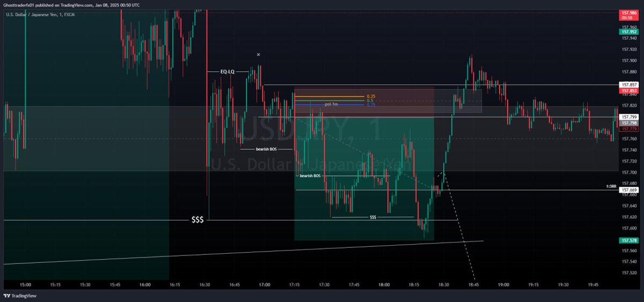This screenshot has width=644, height=302.
Task: Select the small $$$ label under the lows
Action: pyautogui.click(x=373, y=217)
